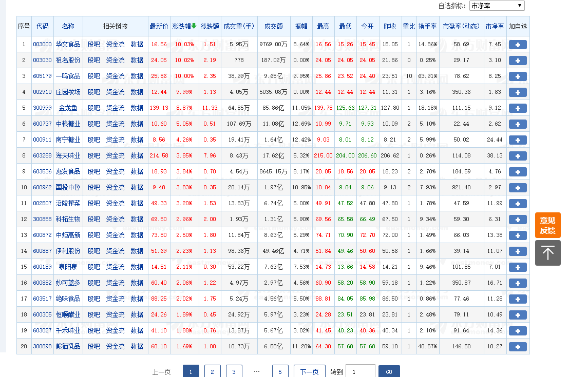Open stock code 300898 link
This screenshot has height=377, width=588.
[43, 347]
